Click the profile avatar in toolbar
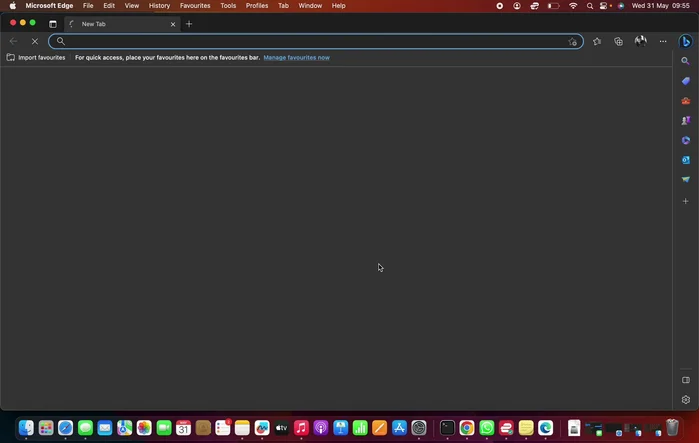The width and height of the screenshot is (699, 443). pos(640,41)
